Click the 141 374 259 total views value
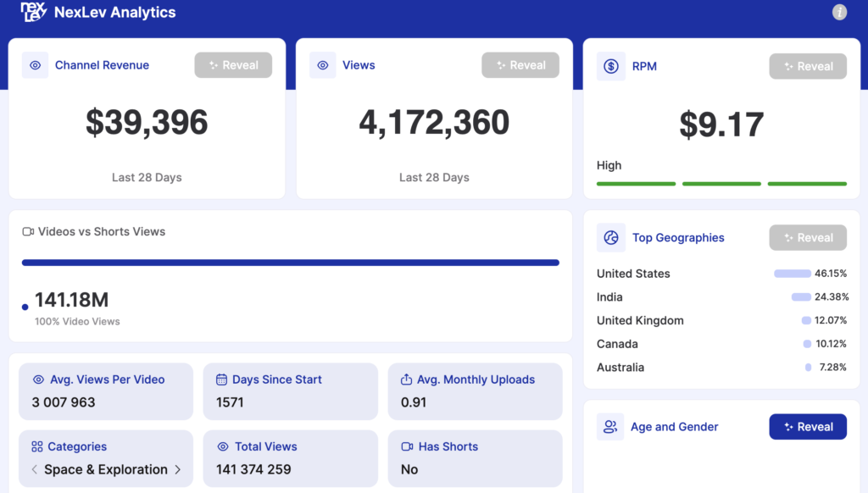The width and height of the screenshot is (868, 493). (253, 469)
